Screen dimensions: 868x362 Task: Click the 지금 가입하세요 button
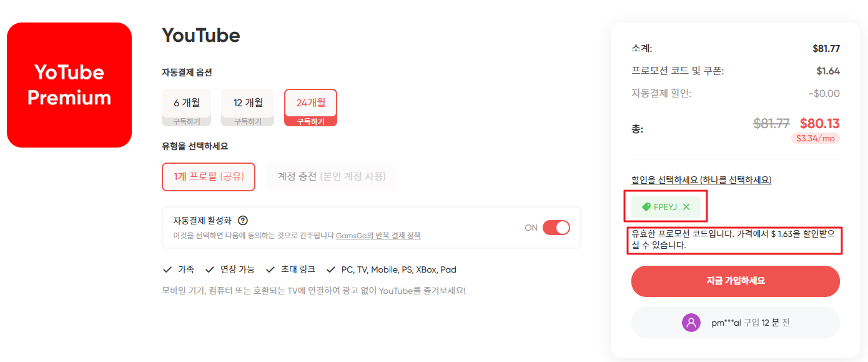pyautogui.click(x=735, y=281)
